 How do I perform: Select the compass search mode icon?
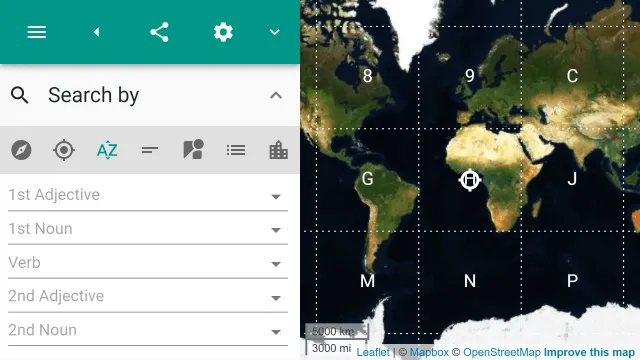coord(21,150)
